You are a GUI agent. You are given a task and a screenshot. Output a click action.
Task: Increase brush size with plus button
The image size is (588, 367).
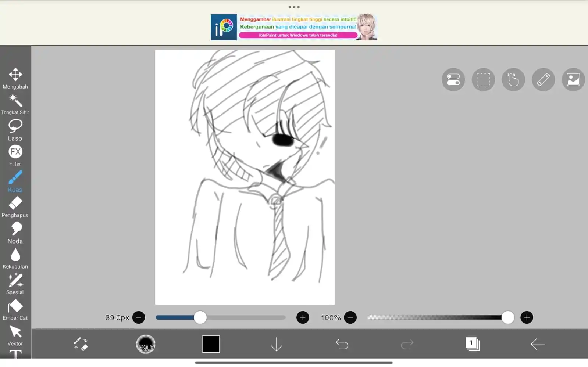pyautogui.click(x=303, y=317)
